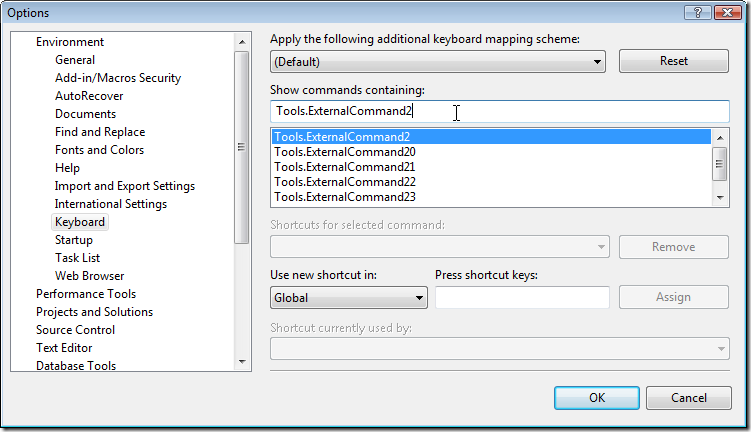Click the Press shortcut keys input box
The image size is (751, 432).
522,297
